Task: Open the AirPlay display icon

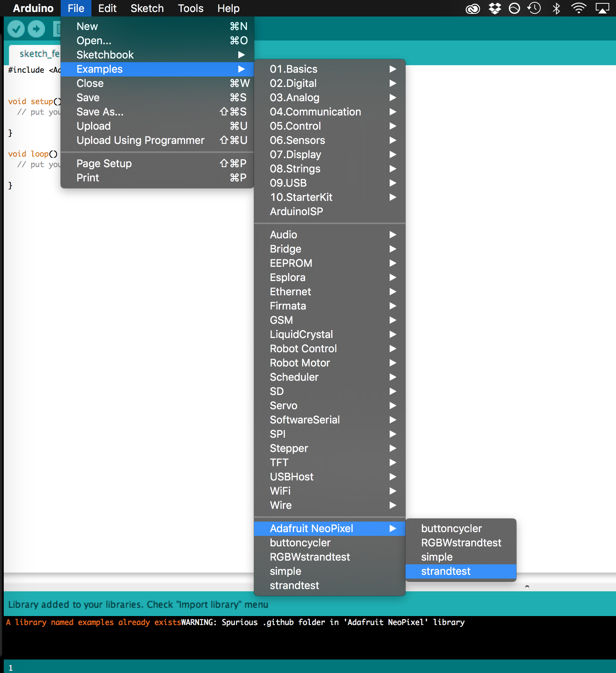Action: 603,8
